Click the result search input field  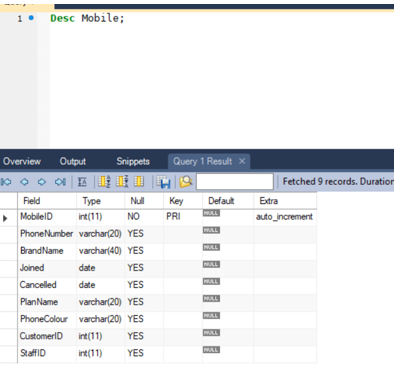point(235,182)
